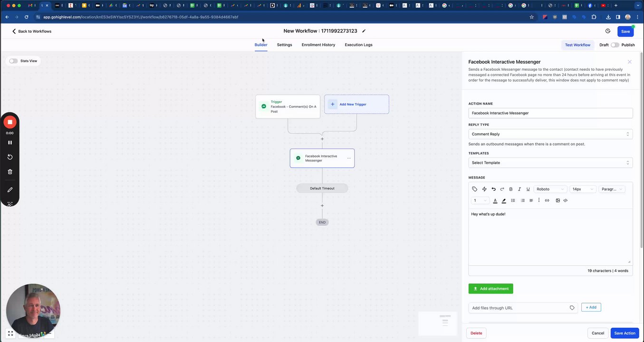Insert a numbered list
This screenshot has height=342, width=644.
click(x=523, y=200)
